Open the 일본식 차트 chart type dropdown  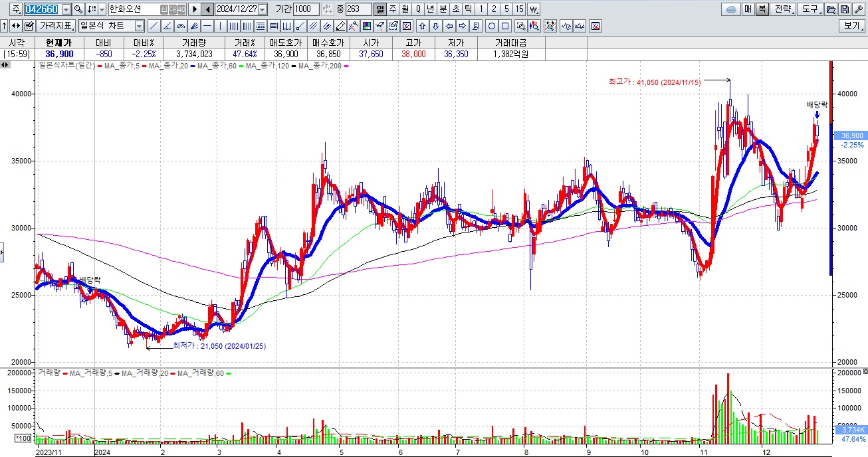pos(139,26)
